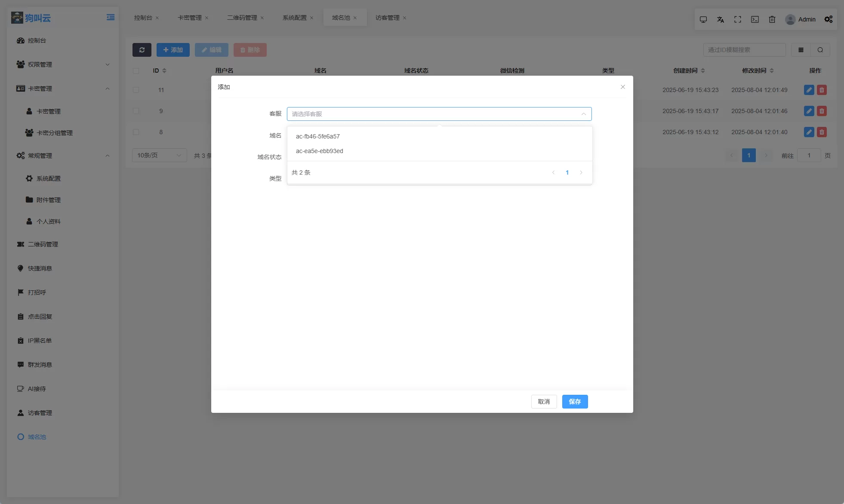The image size is (844, 504).
Task: Collapse the 请选择客服 dropdown
Action: [x=583, y=114]
